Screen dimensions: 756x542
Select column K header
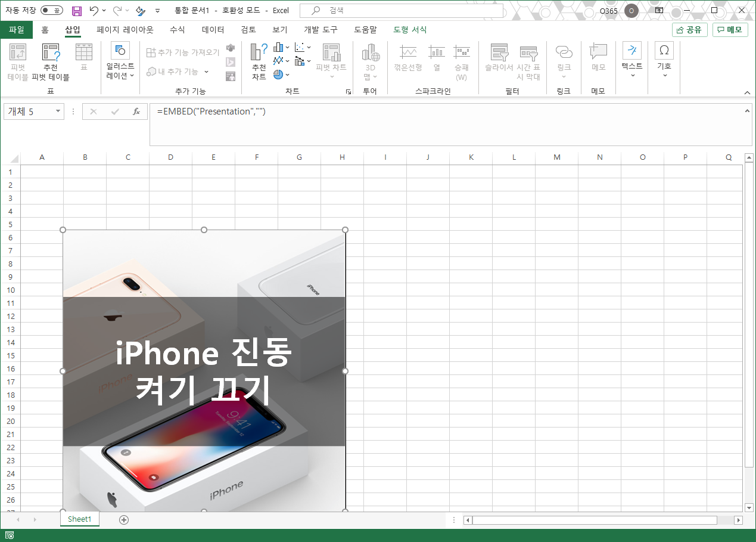point(471,157)
